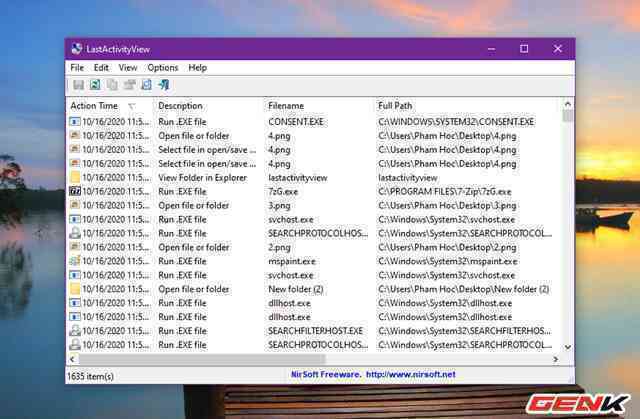Click the 7zG.exe row icon
Image resolution: width=640 pixels, height=419 pixels.
[x=75, y=191]
